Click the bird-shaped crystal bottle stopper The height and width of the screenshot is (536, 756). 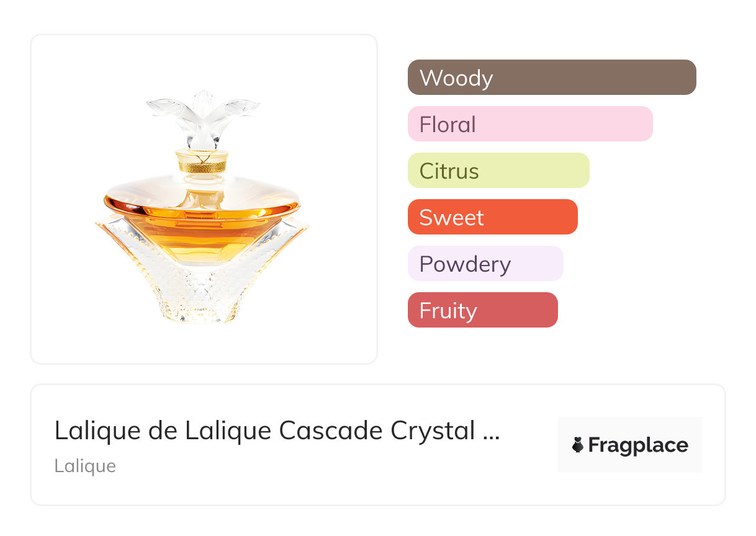(x=202, y=117)
